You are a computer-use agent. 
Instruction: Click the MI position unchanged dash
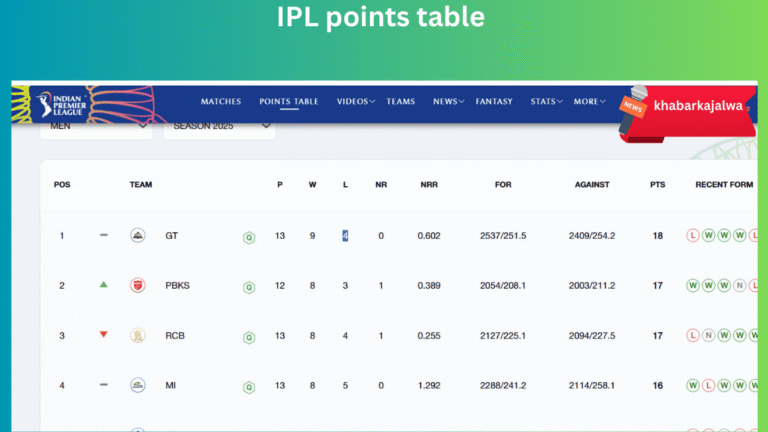point(103,385)
